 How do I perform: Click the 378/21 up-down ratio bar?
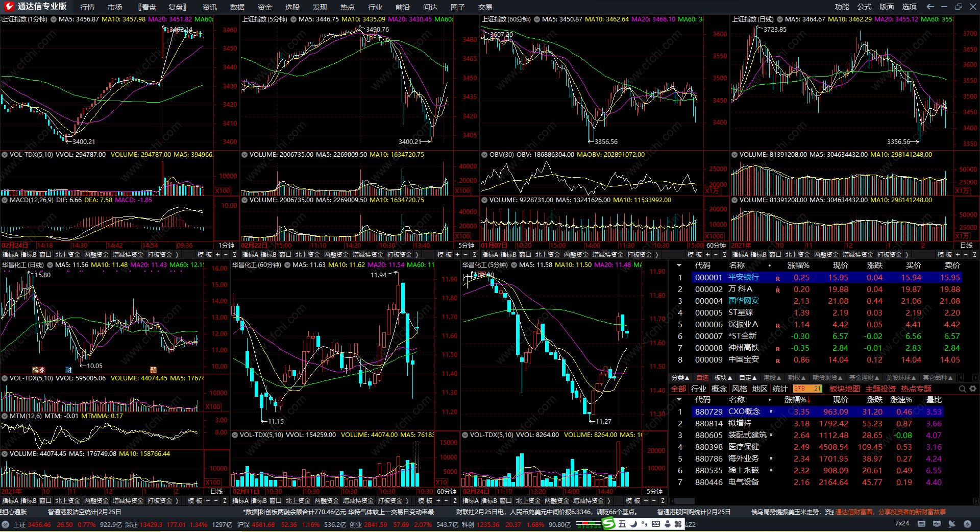(807, 389)
